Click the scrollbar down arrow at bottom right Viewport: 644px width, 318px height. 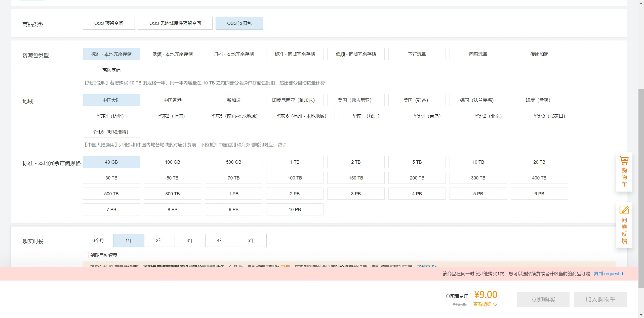(x=641, y=315)
